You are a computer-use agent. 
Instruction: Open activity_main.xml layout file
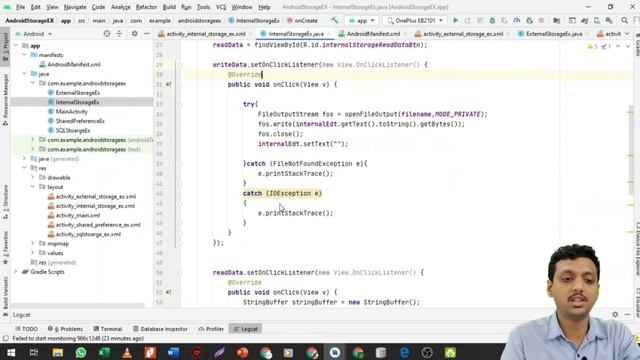pyautogui.click(x=78, y=215)
